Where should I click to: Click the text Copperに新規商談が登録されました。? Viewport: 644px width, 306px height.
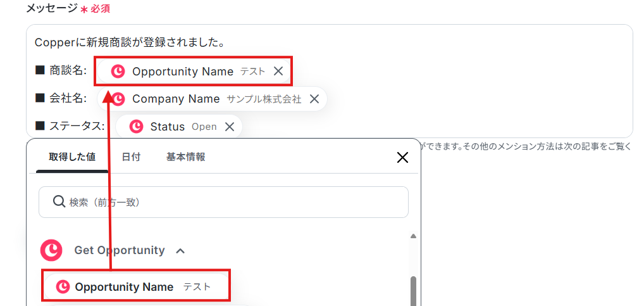click(130, 42)
